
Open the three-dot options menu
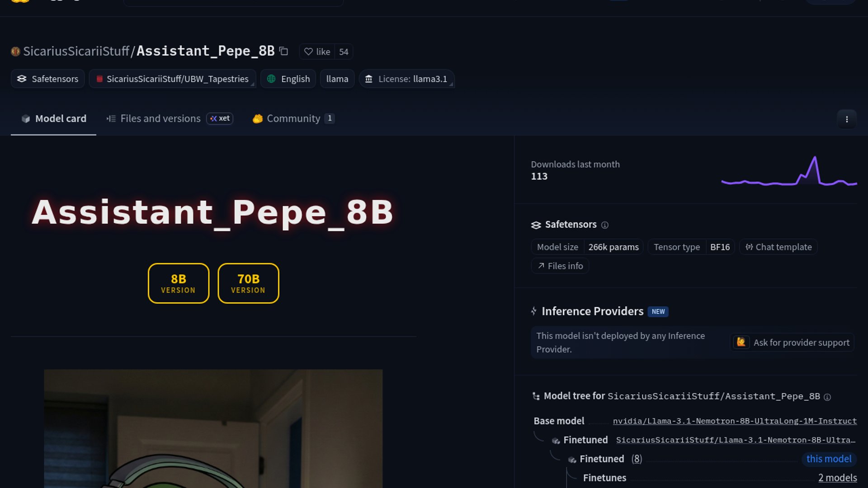(847, 119)
